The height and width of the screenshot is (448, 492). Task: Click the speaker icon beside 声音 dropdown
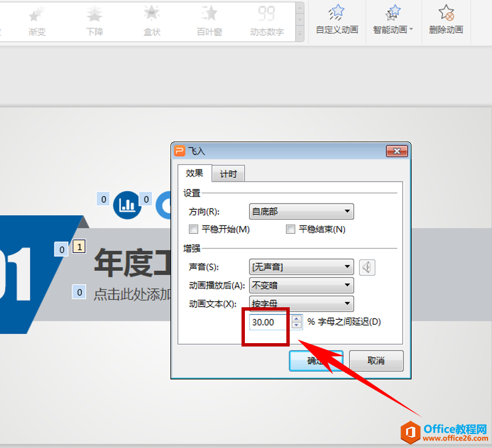click(x=366, y=267)
